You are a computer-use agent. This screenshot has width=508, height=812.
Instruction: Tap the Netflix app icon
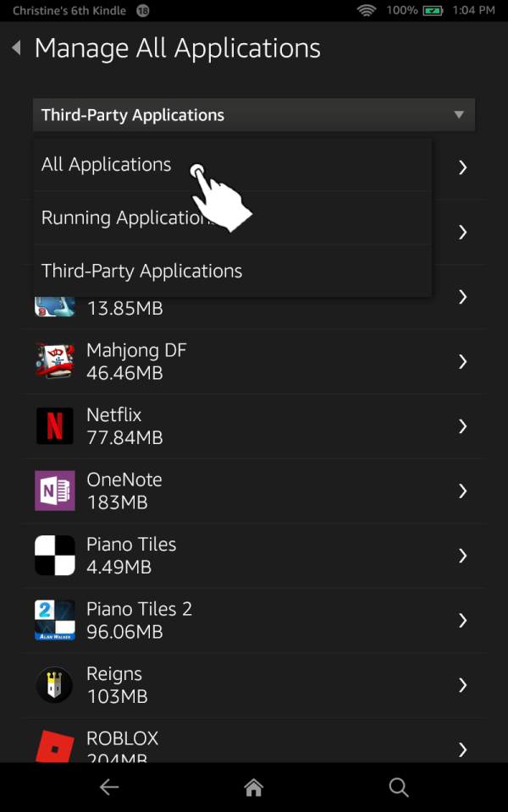click(55, 426)
